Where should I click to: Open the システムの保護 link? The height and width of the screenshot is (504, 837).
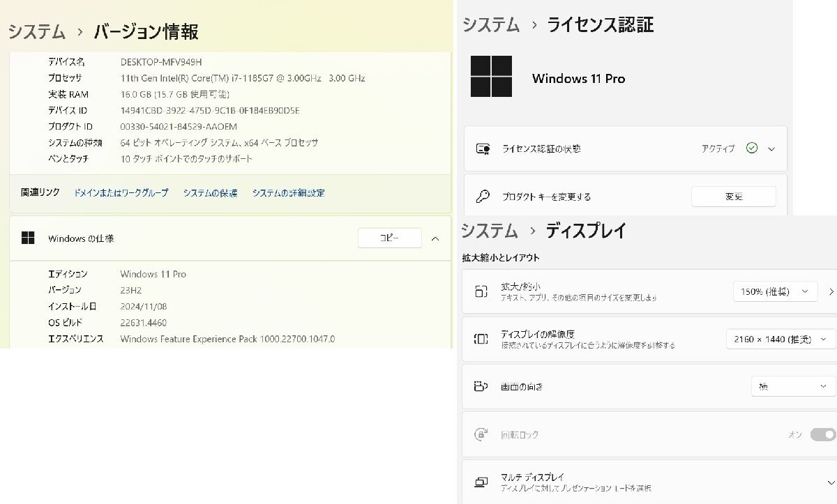211,193
